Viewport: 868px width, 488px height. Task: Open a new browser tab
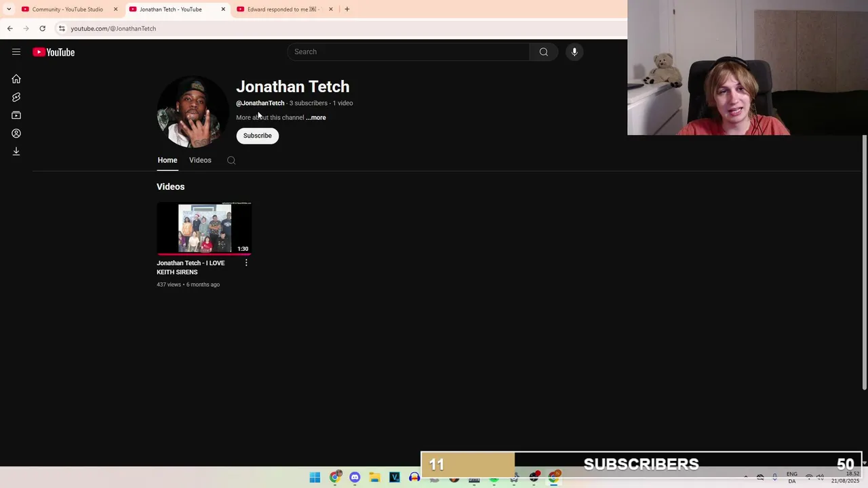pos(347,9)
